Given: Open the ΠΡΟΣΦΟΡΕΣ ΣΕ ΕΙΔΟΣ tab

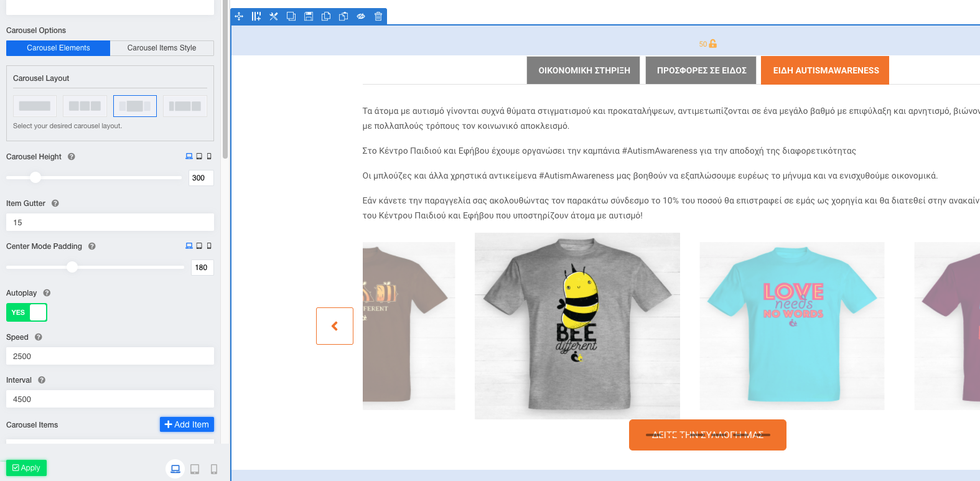Looking at the screenshot, I should (701, 70).
